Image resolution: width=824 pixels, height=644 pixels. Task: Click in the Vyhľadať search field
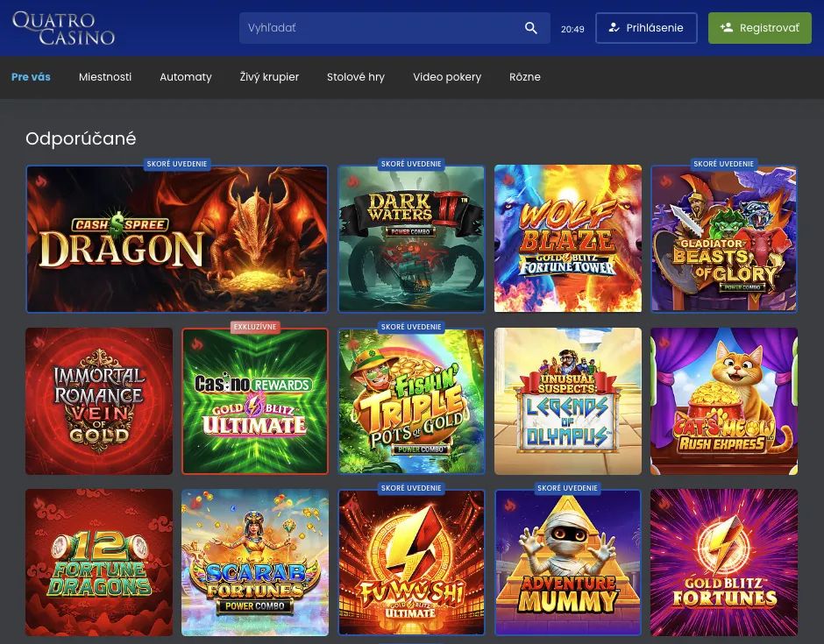click(x=394, y=28)
